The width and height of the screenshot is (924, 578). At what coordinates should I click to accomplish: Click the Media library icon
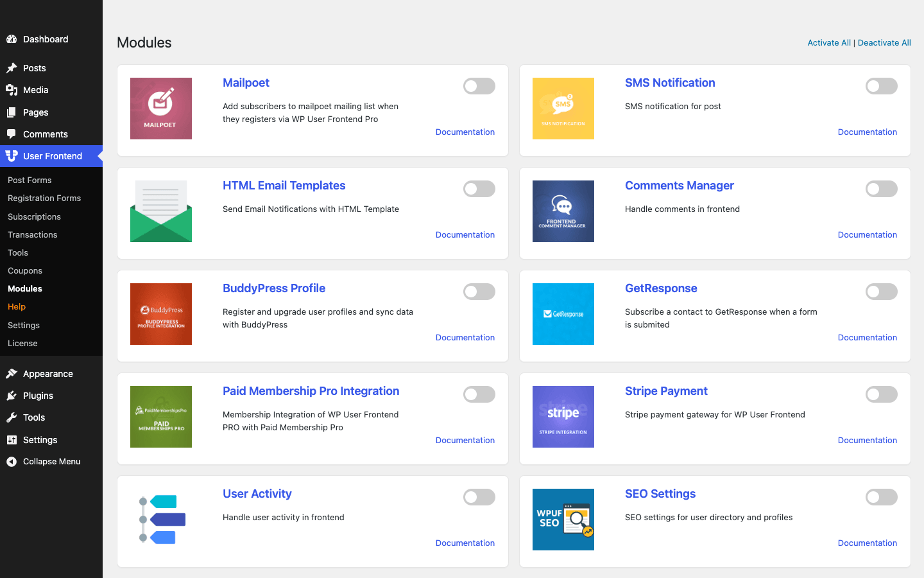12,90
